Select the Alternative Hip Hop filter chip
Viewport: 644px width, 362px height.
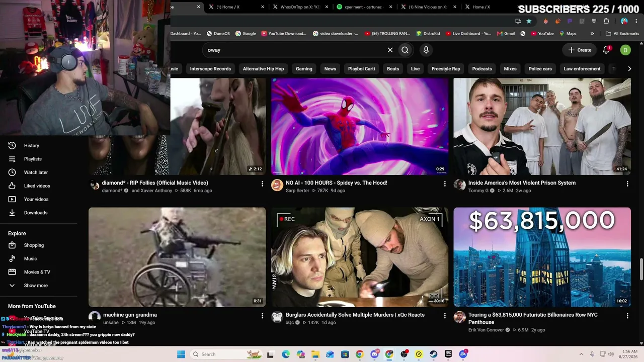263,69
